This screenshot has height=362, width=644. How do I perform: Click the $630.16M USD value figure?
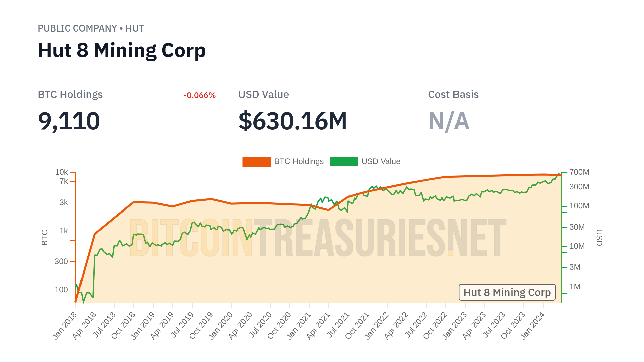[292, 121]
